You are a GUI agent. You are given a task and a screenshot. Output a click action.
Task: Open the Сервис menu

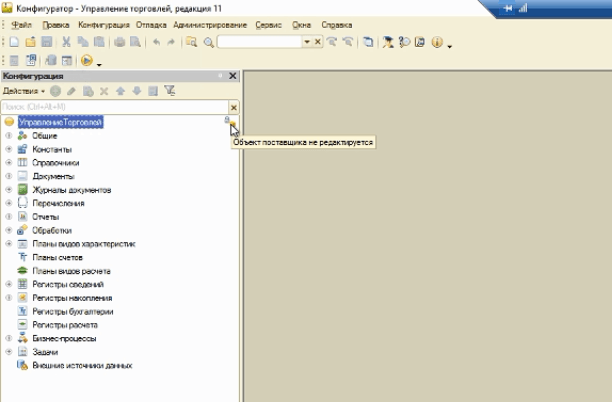(x=269, y=25)
